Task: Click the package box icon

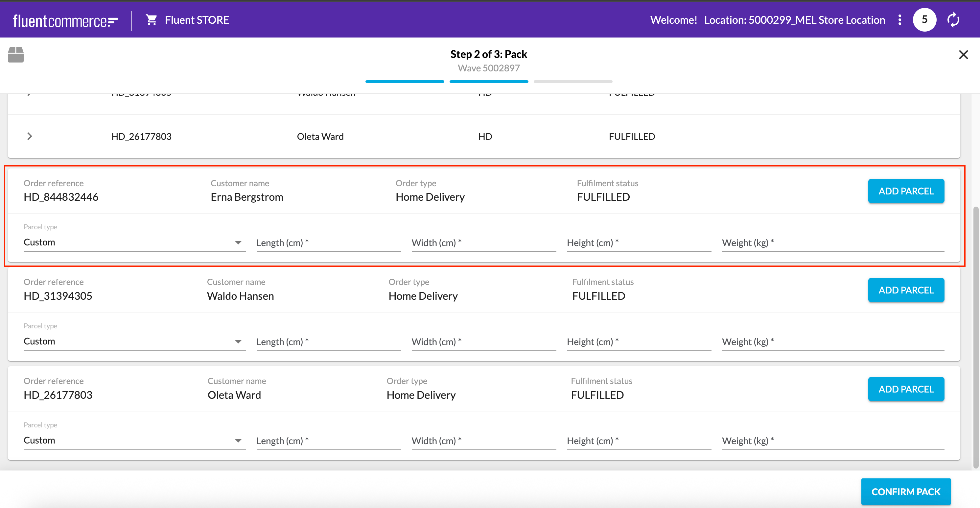Action: coord(15,55)
